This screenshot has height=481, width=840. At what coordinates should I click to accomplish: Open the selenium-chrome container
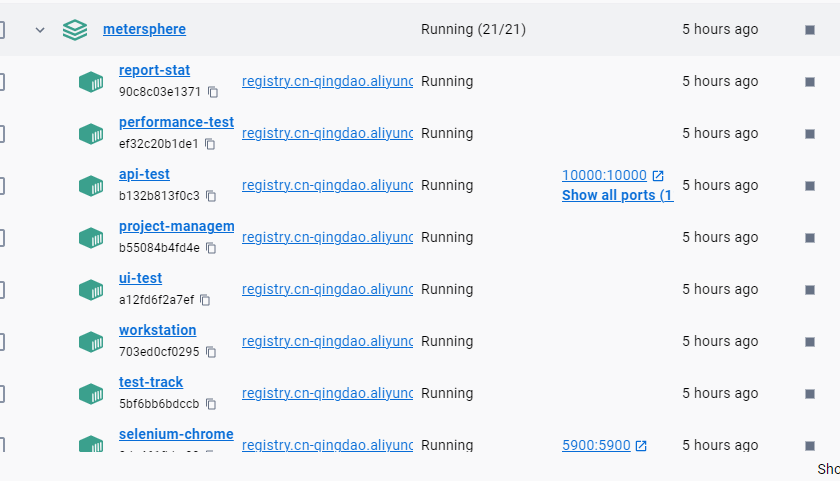pyautogui.click(x=176, y=434)
